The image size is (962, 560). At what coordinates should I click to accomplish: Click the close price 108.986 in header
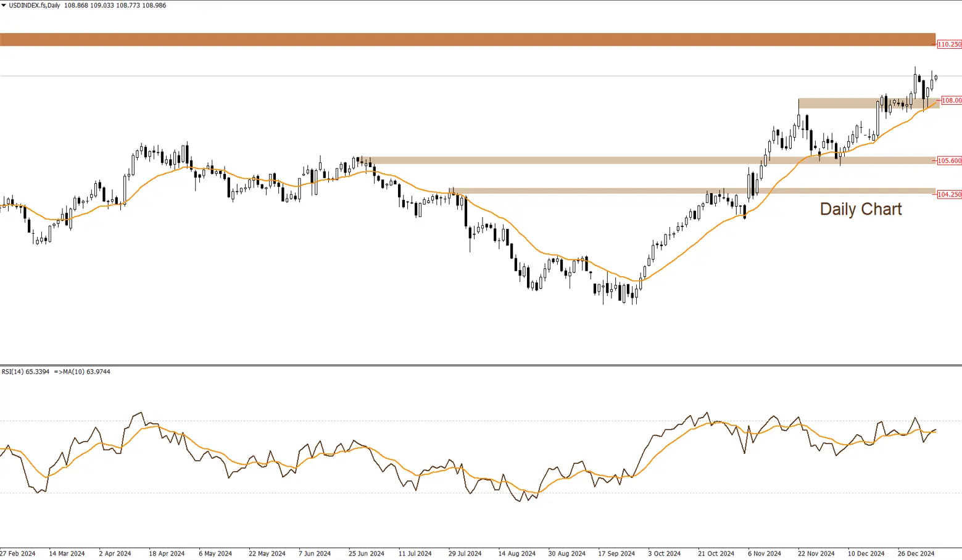(154, 6)
